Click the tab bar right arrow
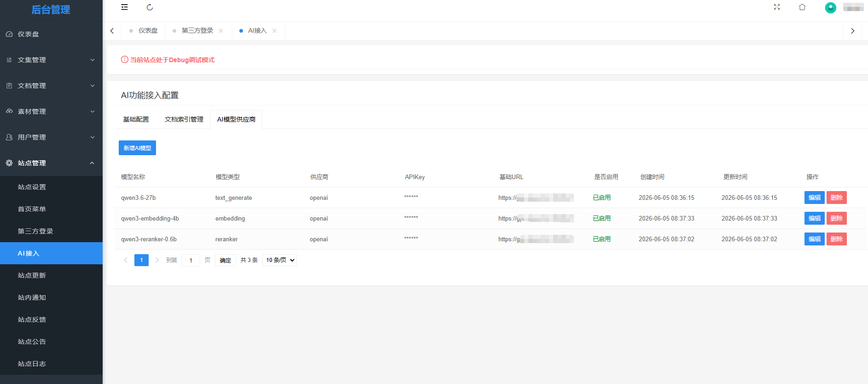Image resolution: width=868 pixels, height=384 pixels. [852, 31]
